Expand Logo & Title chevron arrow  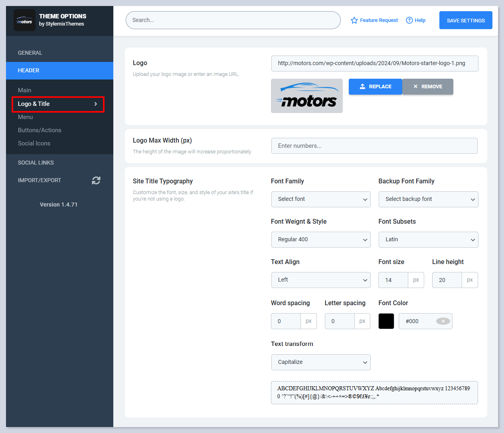[95, 104]
